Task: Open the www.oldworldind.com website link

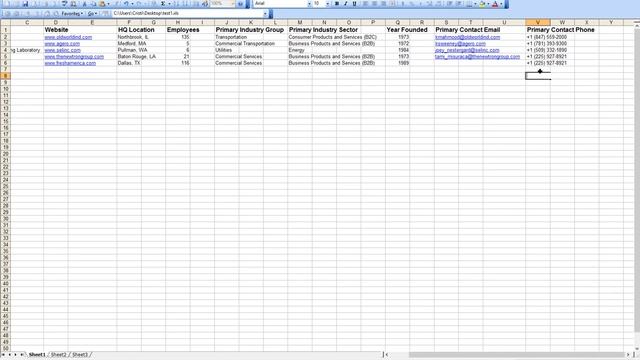Action: pyautogui.click(x=68, y=37)
